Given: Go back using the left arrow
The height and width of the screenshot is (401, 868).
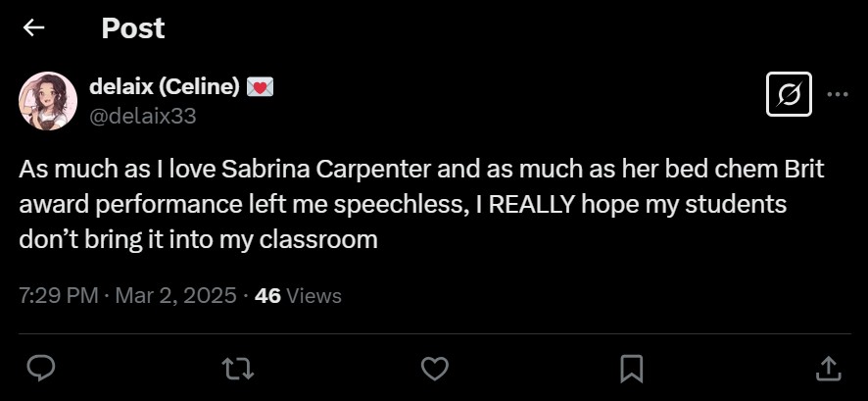Looking at the screenshot, I should point(34,27).
